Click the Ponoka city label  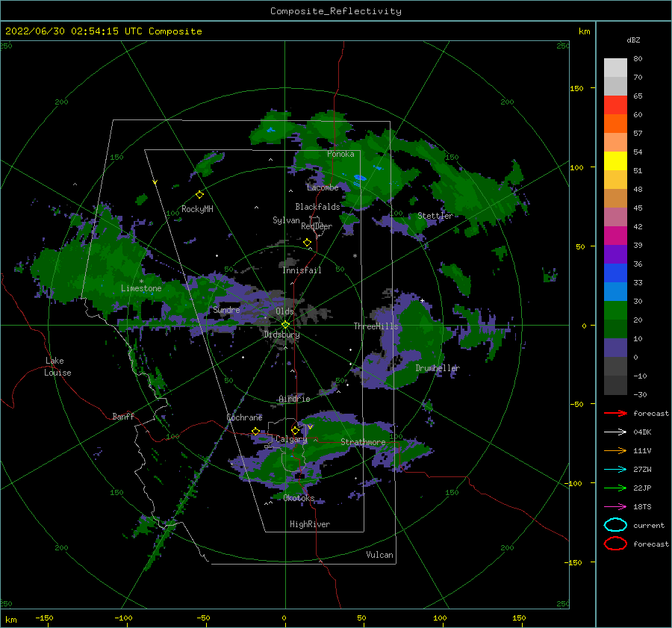[x=340, y=154]
